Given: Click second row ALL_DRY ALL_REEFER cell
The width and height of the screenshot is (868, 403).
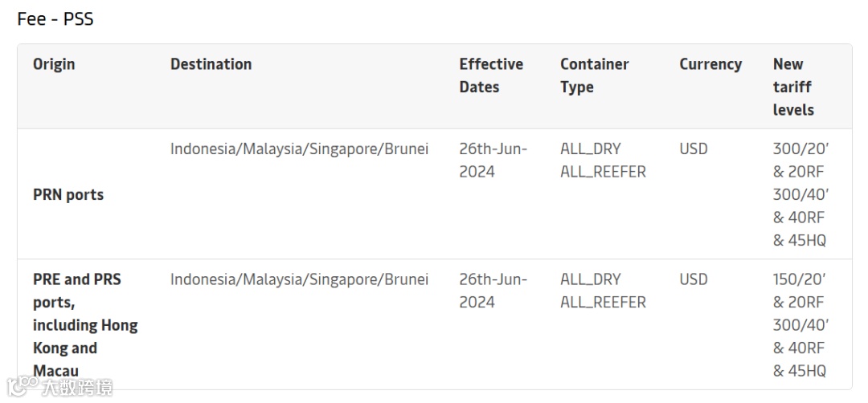Looking at the screenshot, I should click(x=602, y=291).
